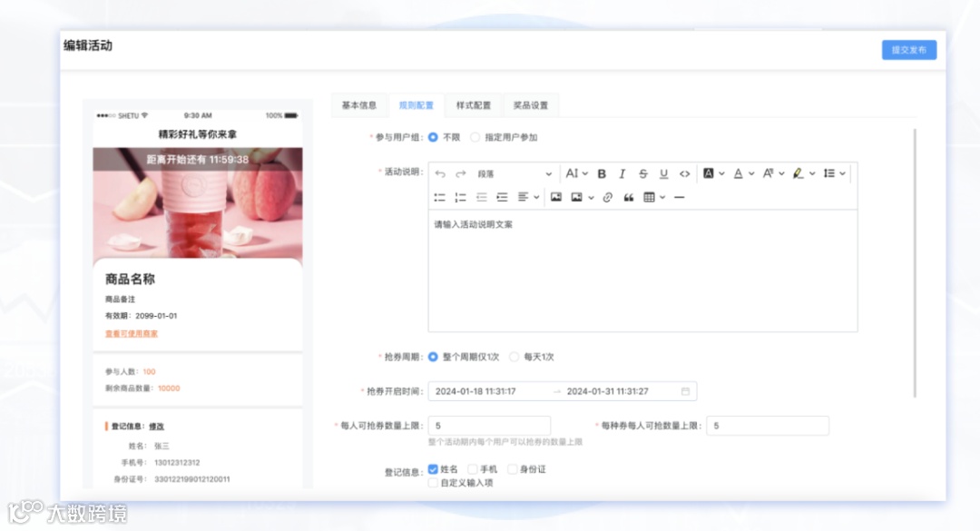Undo the last edit in the editor
Screen dimensions: 980x531
(x=440, y=174)
